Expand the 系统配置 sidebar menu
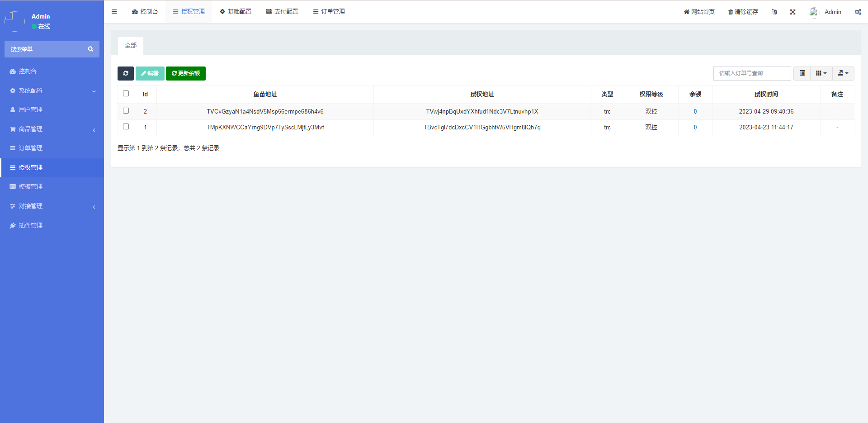 (x=32, y=90)
